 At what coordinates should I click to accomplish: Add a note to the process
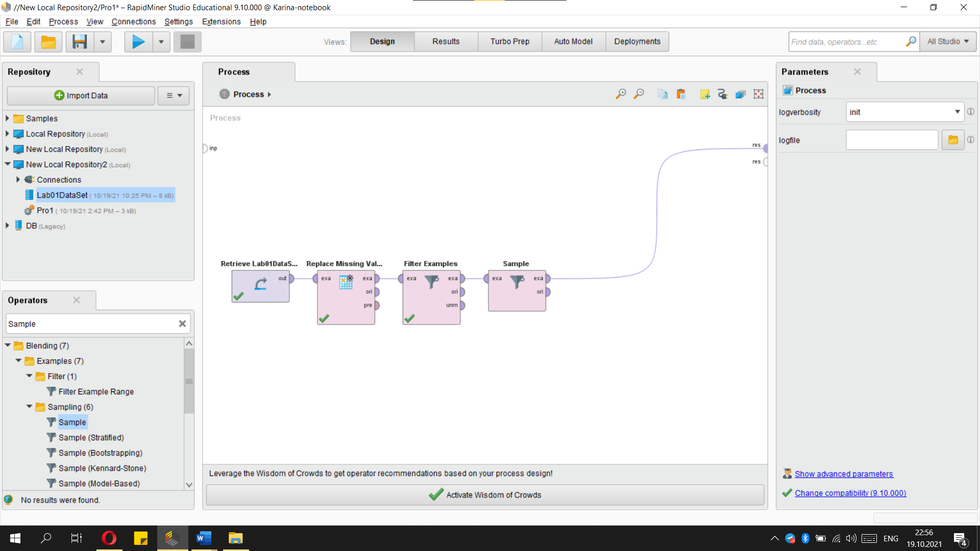click(705, 94)
